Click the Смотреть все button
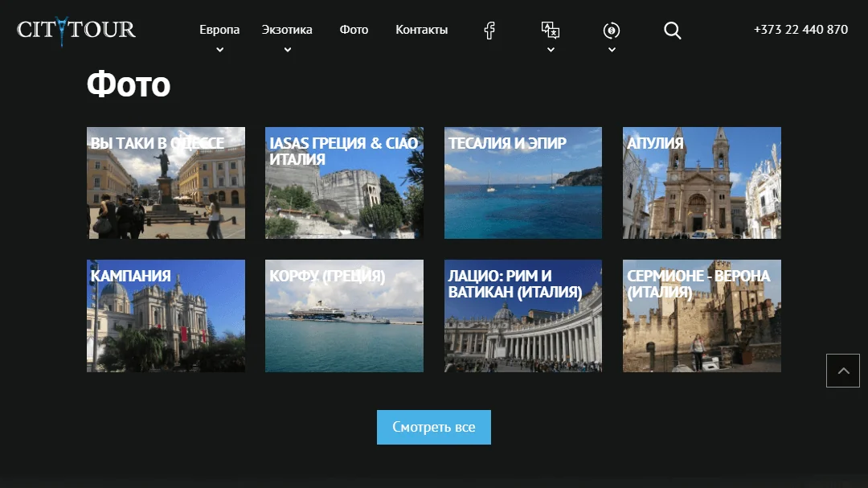The width and height of the screenshot is (868, 488). [x=434, y=427]
